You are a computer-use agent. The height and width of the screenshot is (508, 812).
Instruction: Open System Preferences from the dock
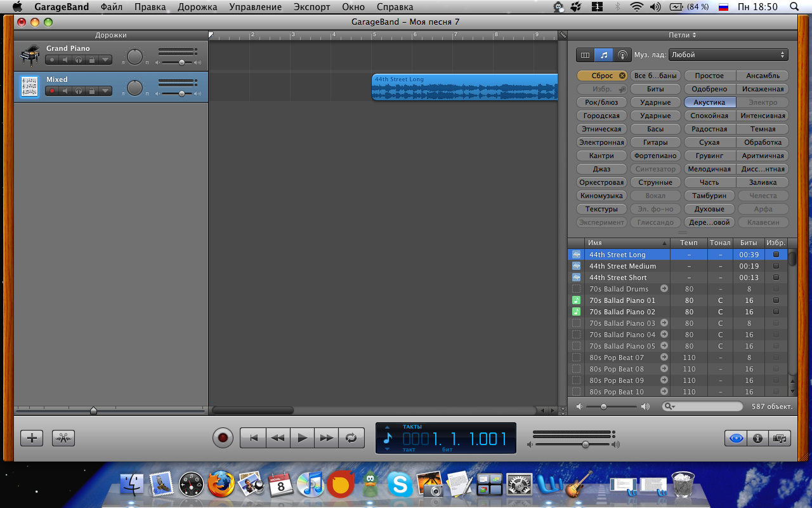(519, 485)
